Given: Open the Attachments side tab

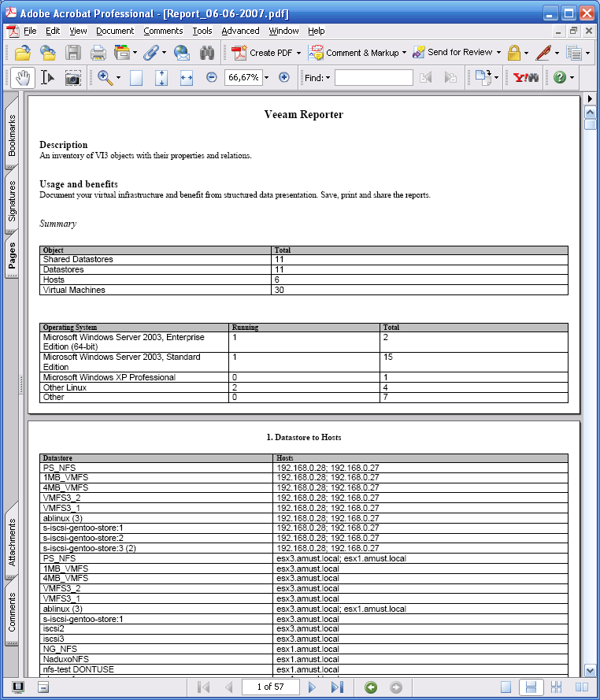Looking at the screenshot, I should [12, 542].
